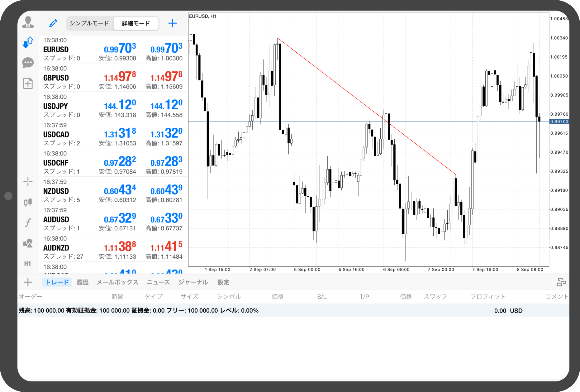The width and height of the screenshot is (580, 392).
Task: Open the ジャーナル tab
Action: [193, 282]
